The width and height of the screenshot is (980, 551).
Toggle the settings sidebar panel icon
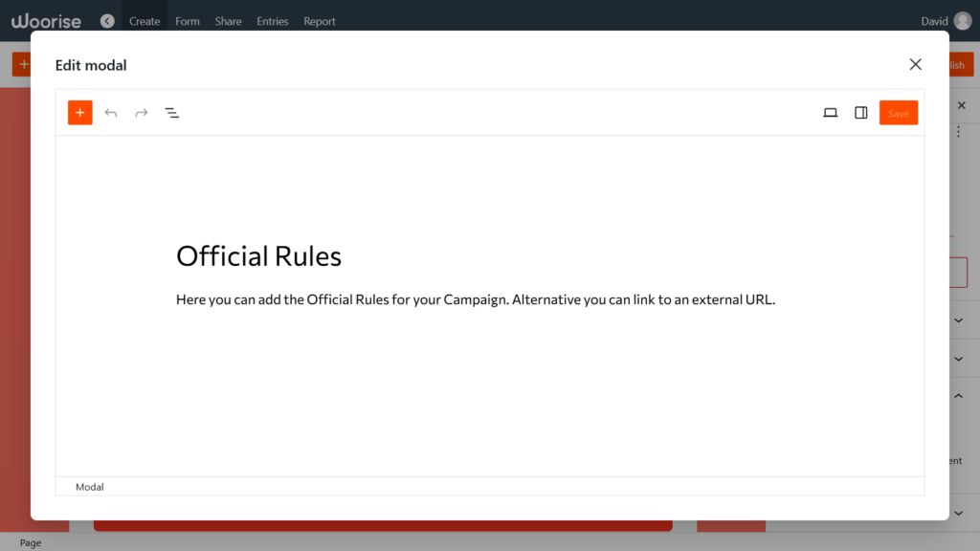click(x=860, y=112)
